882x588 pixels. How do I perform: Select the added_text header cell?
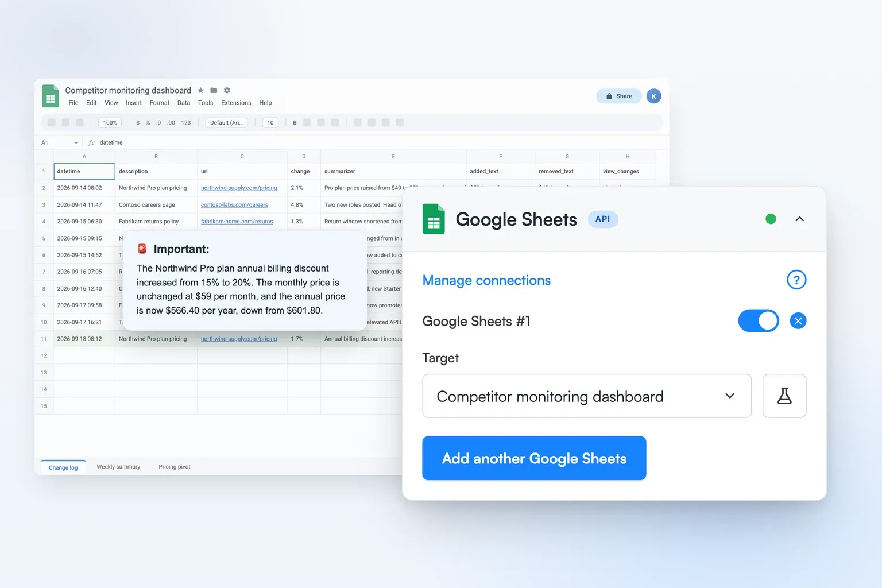pyautogui.click(x=501, y=171)
